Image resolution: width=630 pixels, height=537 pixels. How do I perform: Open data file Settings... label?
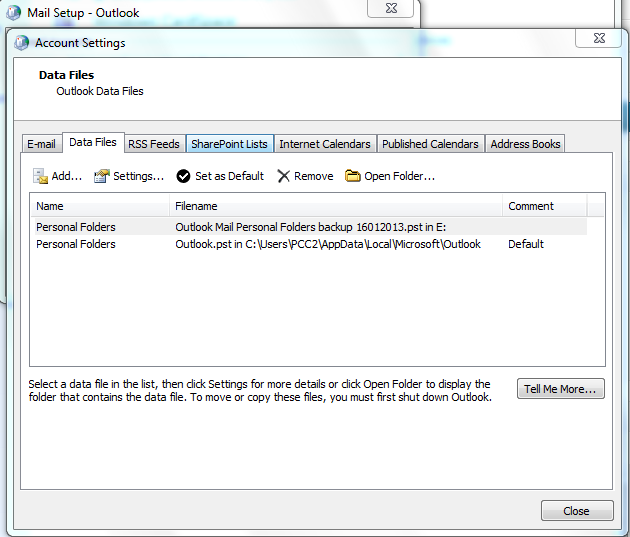tap(139, 176)
